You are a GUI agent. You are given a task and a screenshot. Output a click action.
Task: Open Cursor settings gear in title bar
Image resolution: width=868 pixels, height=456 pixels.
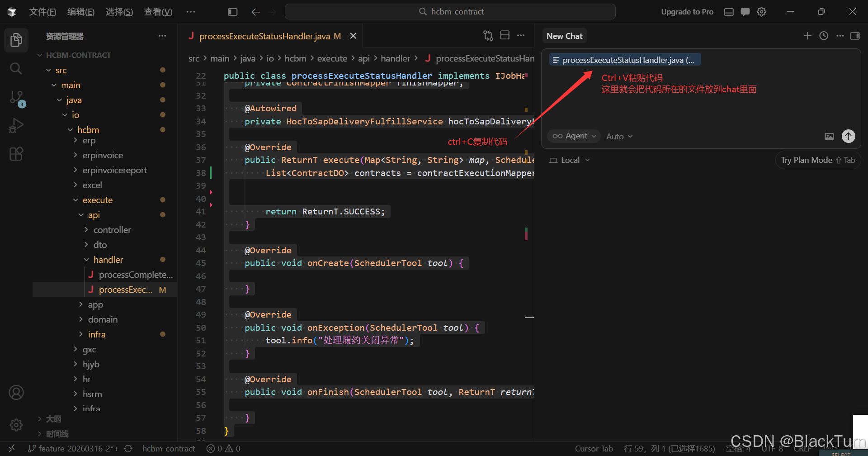click(x=762, y=12)
